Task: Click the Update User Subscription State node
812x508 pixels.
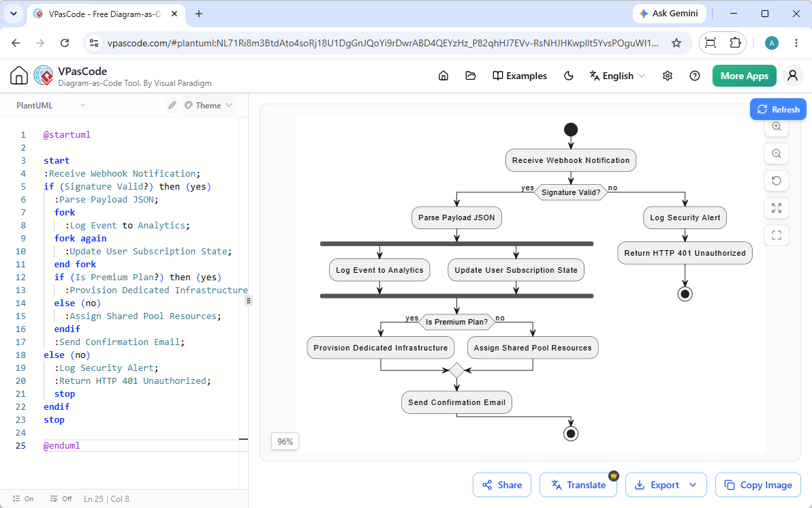Action: [516, 270]
